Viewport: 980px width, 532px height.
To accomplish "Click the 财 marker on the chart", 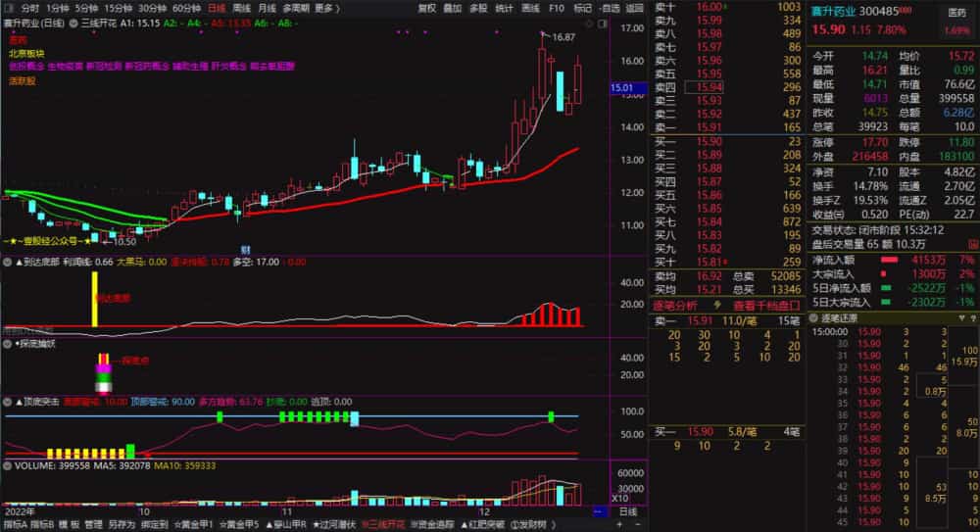I will click(245, 250).
